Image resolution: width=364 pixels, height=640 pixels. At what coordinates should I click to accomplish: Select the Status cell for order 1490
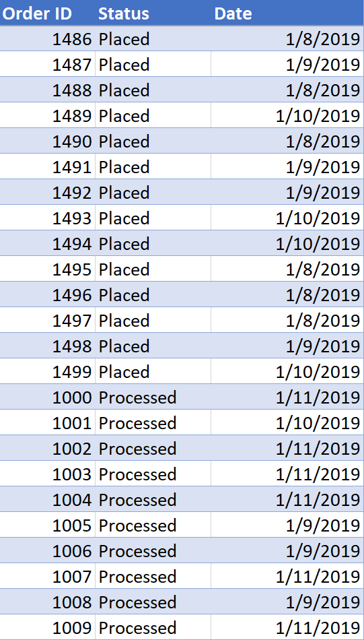click(x=153, y=141)
